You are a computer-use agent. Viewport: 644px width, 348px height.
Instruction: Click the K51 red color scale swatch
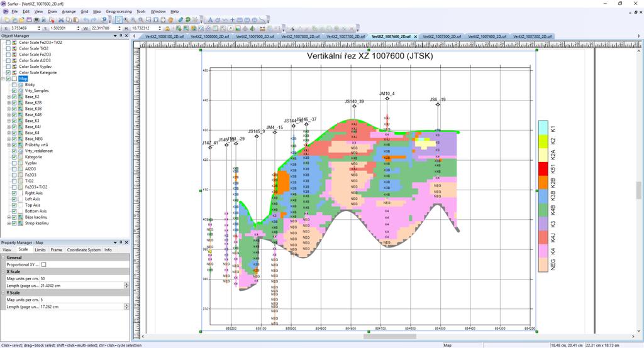543,169
